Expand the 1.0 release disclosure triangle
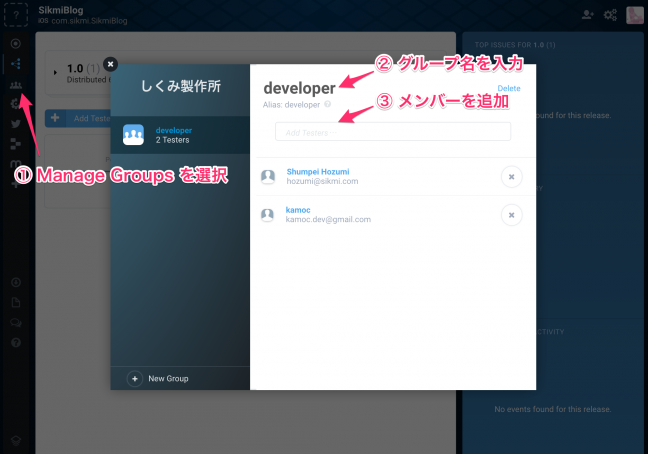 (54, 73)
